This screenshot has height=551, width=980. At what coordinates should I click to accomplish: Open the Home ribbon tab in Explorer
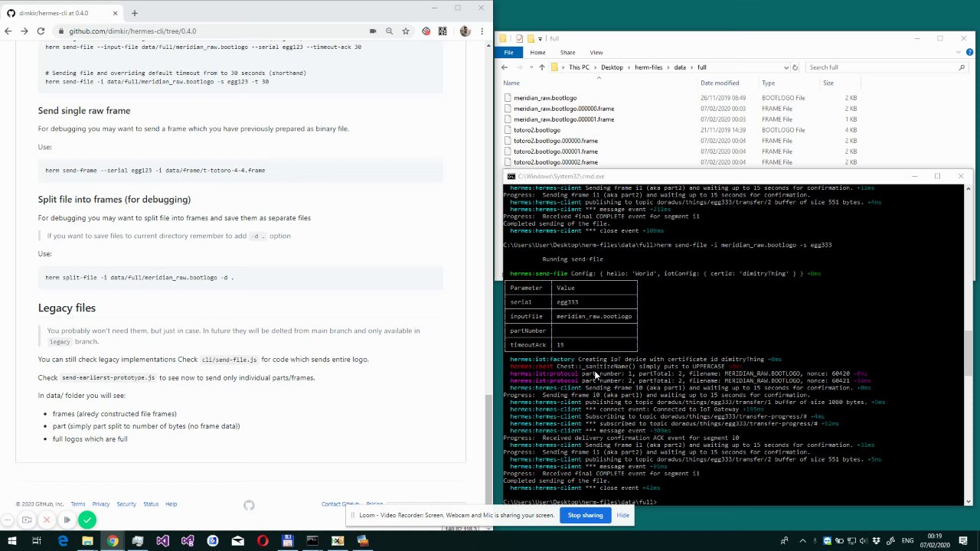(x=537, y=52)
